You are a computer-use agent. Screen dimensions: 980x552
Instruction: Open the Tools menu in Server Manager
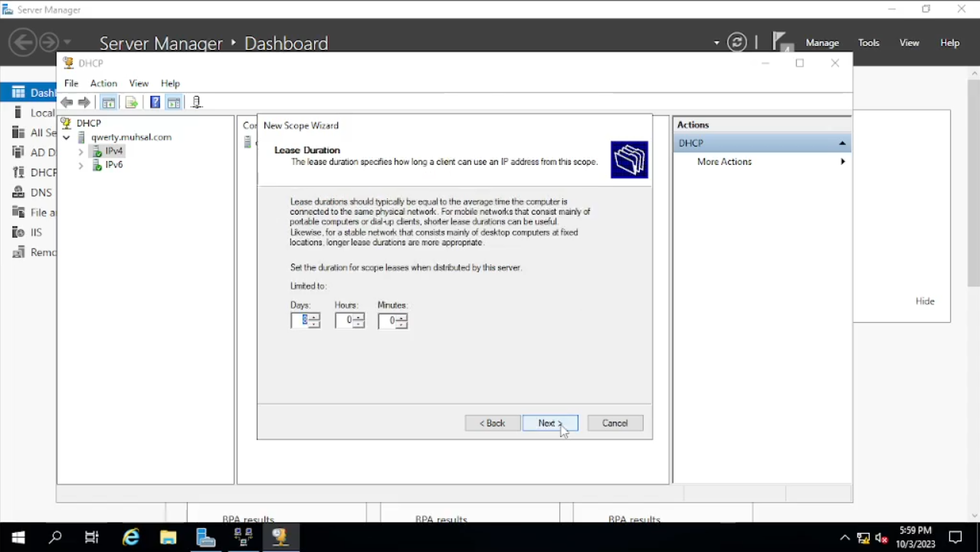coord(868,43)
